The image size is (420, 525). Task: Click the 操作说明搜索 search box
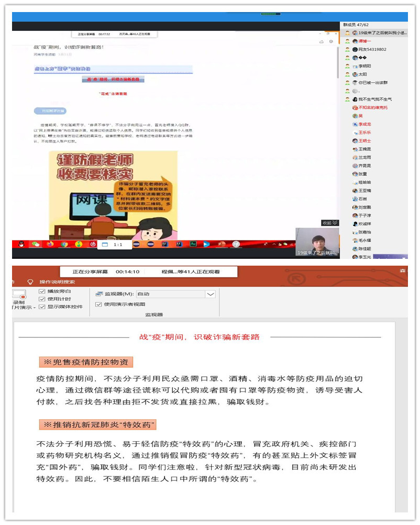[x=58, y=281]
